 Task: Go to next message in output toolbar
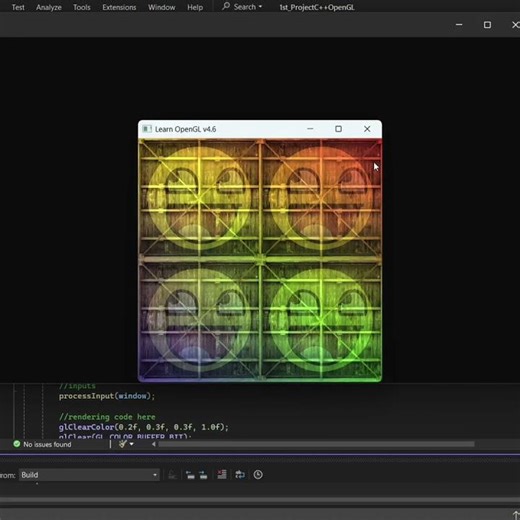pos(203,475)
